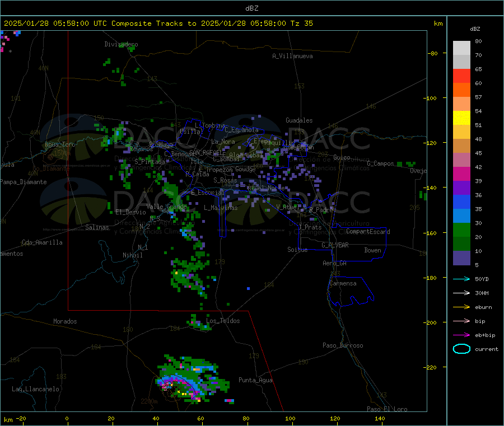Click the Punta_Agua map label
This screenshot has width=504, height=426.
(x=255, y=380)
